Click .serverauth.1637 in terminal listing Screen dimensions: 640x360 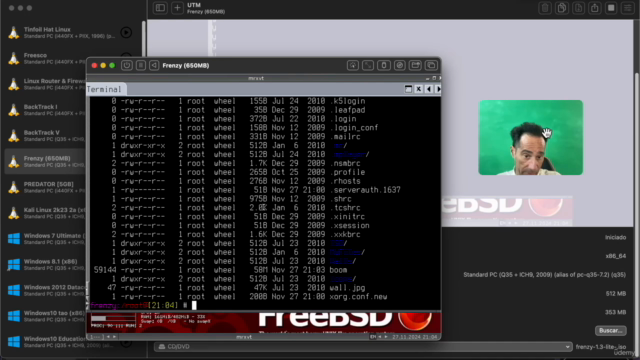click(x=365, y=190)
